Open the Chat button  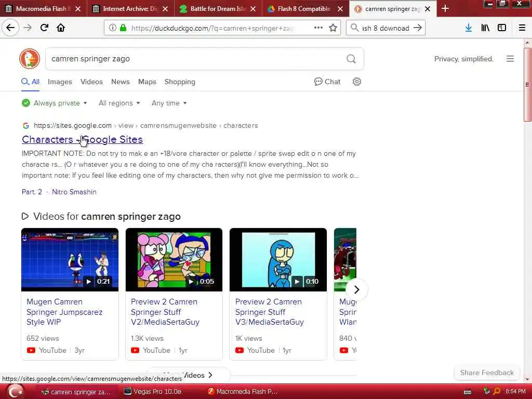[x=327, y=82]
